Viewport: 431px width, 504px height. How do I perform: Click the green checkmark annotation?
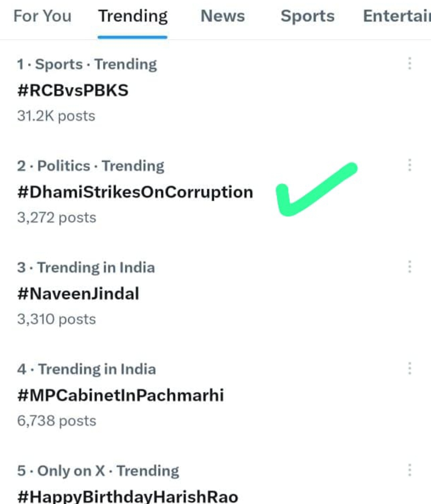(x=316, y=189)
